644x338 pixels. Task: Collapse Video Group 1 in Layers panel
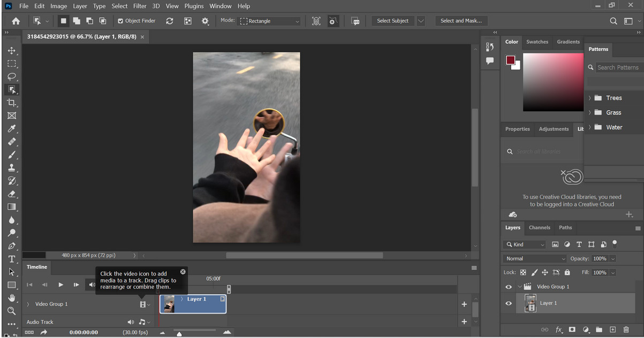[x=519, y=287]
